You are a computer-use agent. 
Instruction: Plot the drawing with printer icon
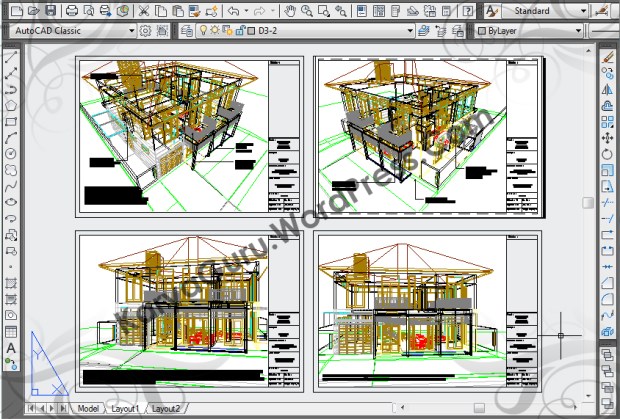[x=72, y=11]
